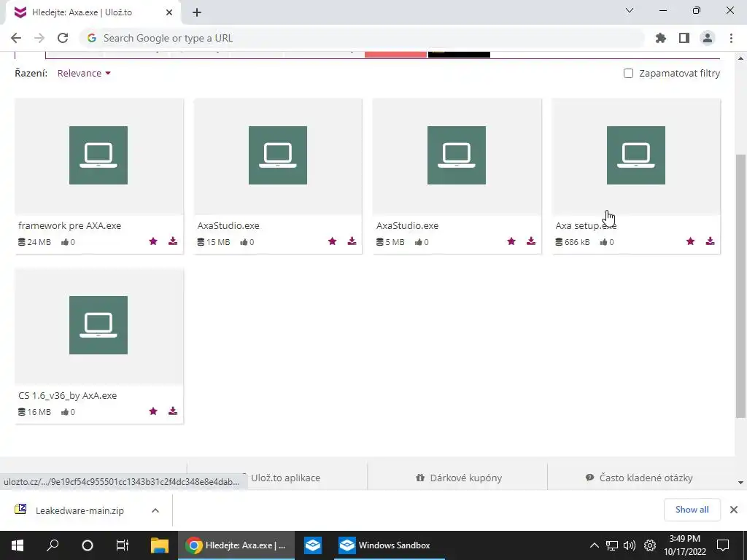Open the CS 1.6_v36_by AxA.exe thumbnail
The height and width of the screenshot is (560, 747).
tap(98, 325)
